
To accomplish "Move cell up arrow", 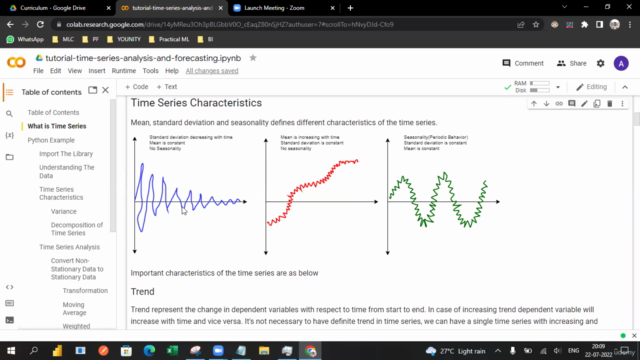I will 534,104.
